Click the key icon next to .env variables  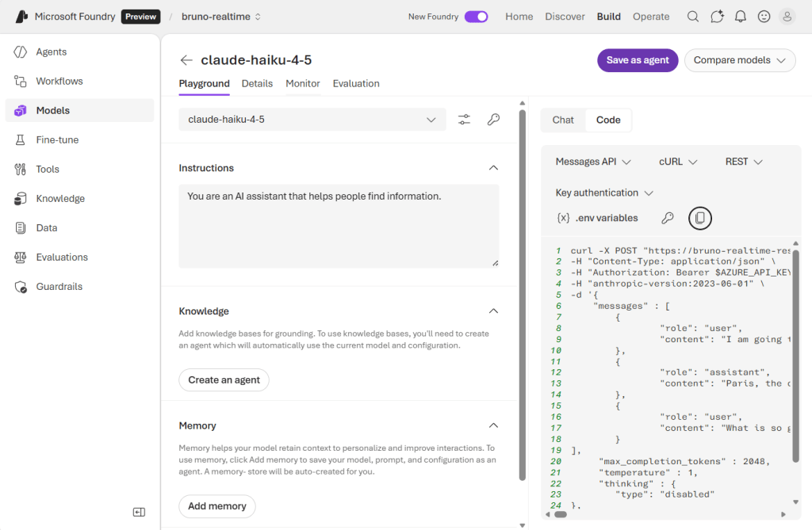[x=668, y=218]
